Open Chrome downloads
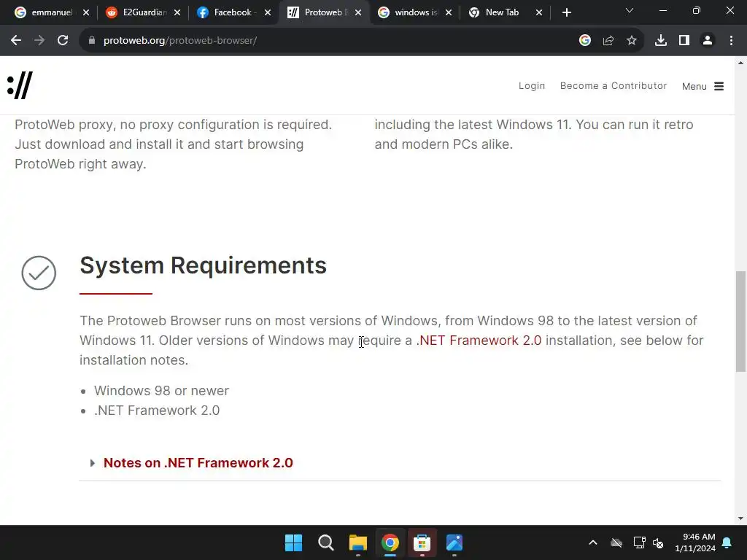 pyautogui.click(x=661, y=41)
